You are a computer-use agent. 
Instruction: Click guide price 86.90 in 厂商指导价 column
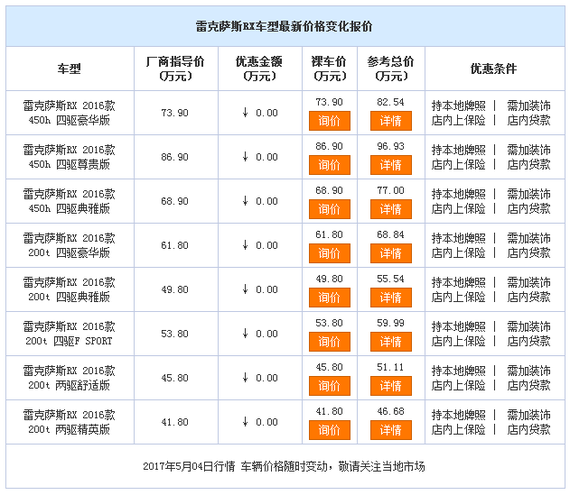point(175,157)
